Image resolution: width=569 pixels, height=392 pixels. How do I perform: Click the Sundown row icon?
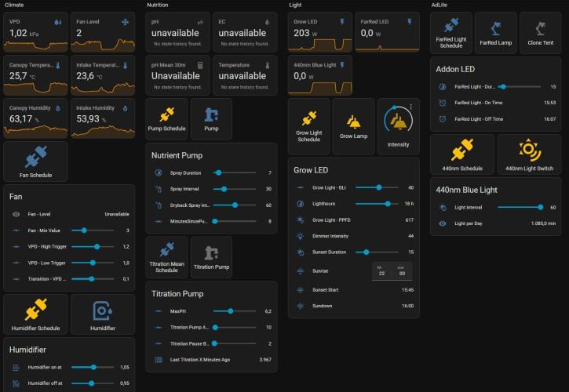[301, 306]
